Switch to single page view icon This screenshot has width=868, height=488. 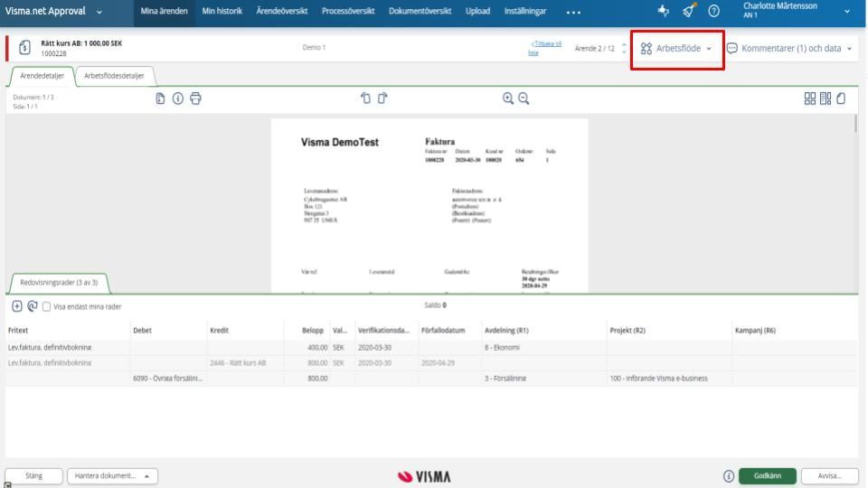click(x=841, y=99)
